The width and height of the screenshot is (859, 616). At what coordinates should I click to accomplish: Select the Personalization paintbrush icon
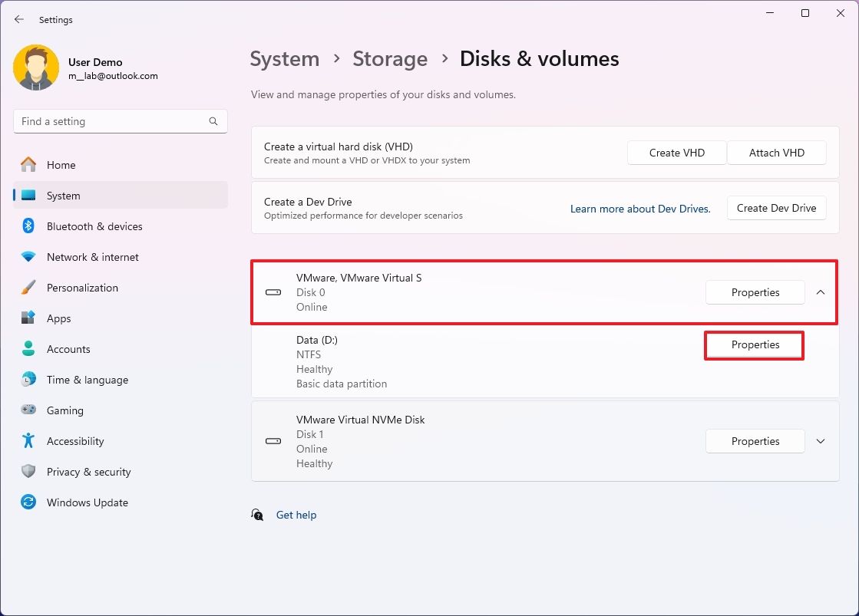point(28,288)
